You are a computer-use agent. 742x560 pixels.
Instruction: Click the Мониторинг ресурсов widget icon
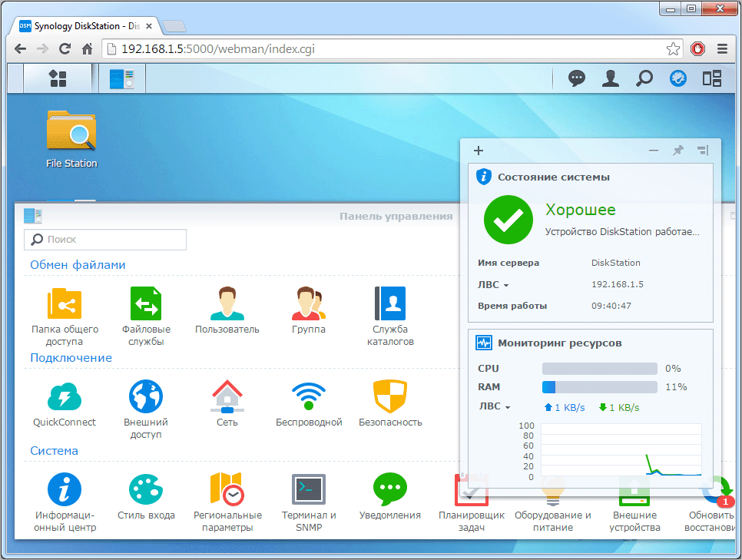[484, 343]
